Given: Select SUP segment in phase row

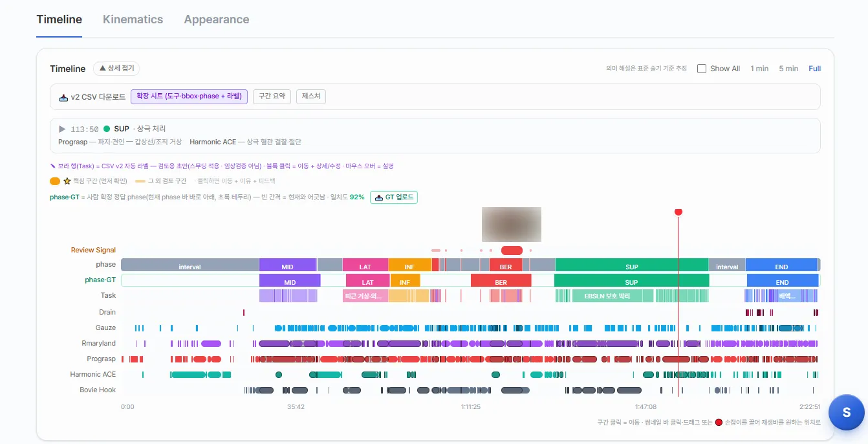Looking at the screenshot, I should point(632,265).
